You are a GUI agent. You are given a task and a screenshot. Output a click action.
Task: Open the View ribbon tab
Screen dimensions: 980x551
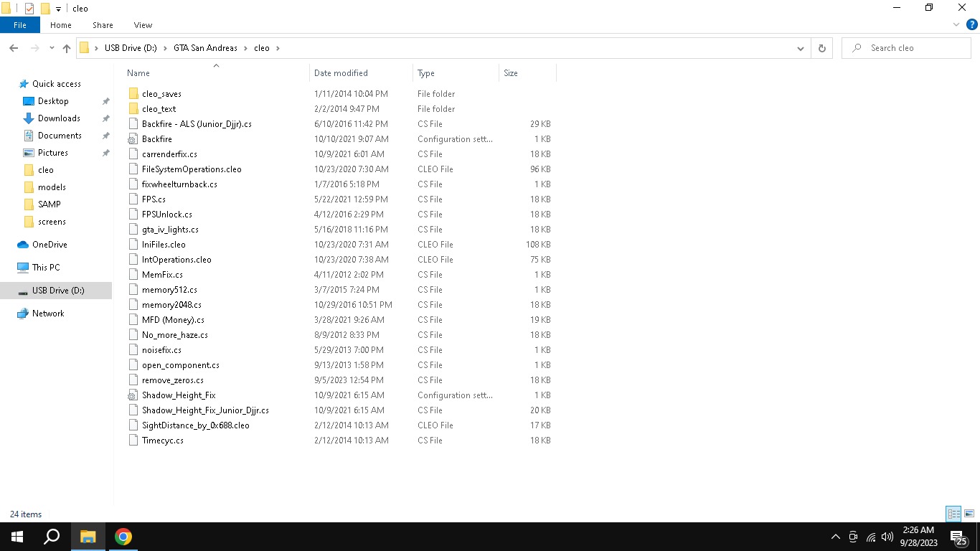pyautogui.click(x=143, y=24)
